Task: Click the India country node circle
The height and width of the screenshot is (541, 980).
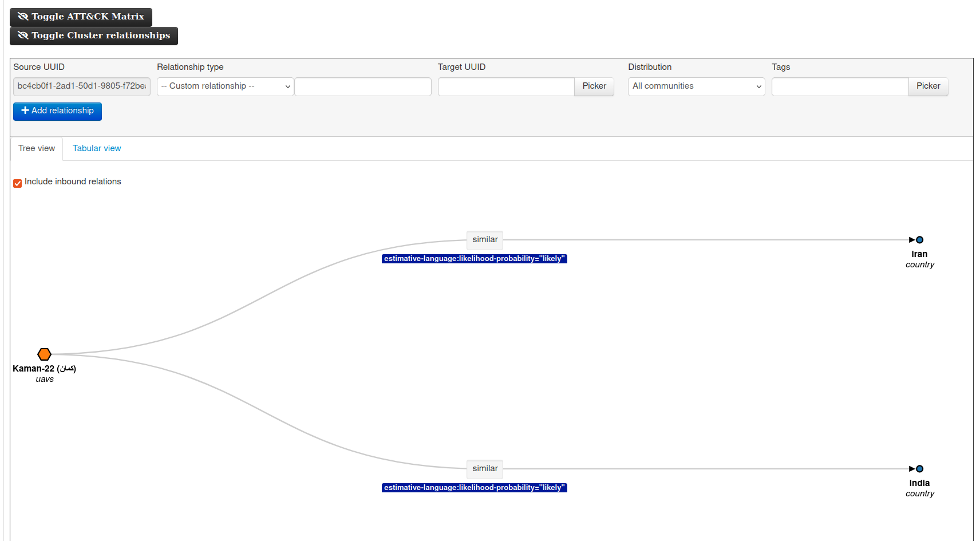Action: click(919, 468)
